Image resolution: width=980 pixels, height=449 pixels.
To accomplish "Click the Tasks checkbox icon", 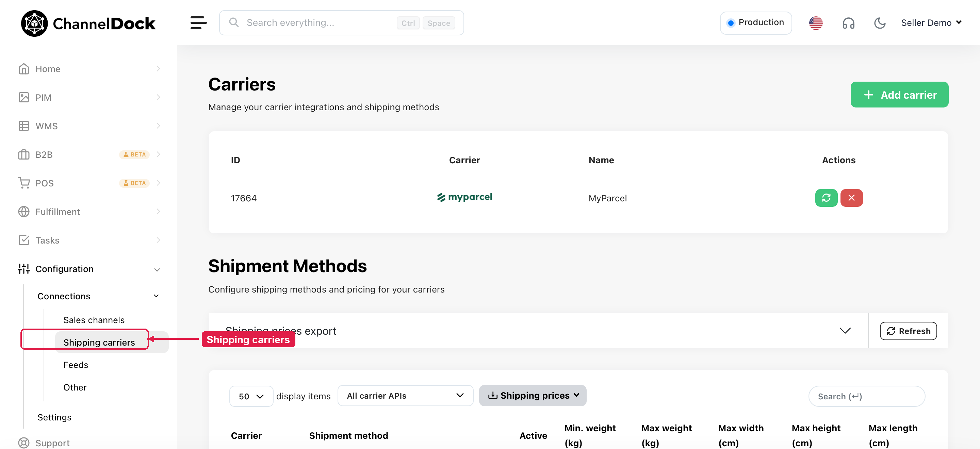I will point(23,240).
